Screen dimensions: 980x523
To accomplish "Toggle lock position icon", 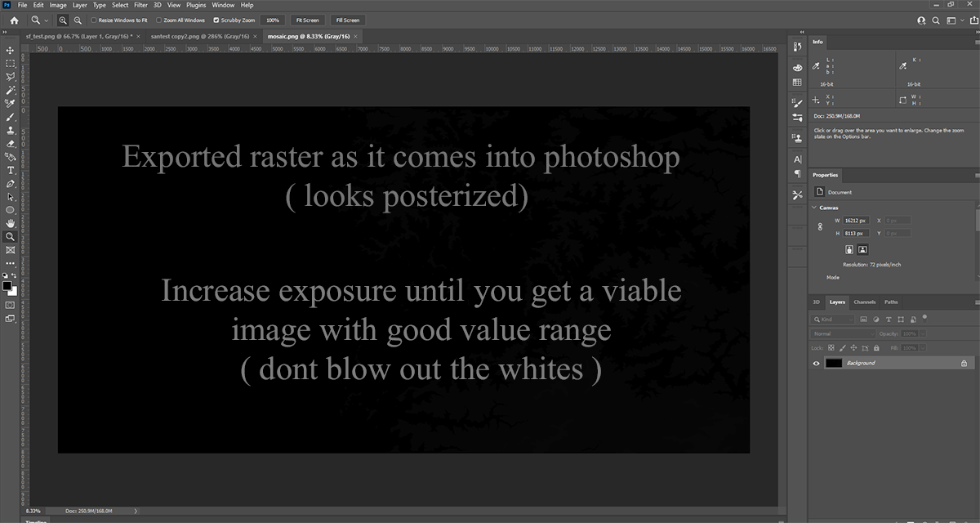I will pyautogui.click(x=855, y=348).
